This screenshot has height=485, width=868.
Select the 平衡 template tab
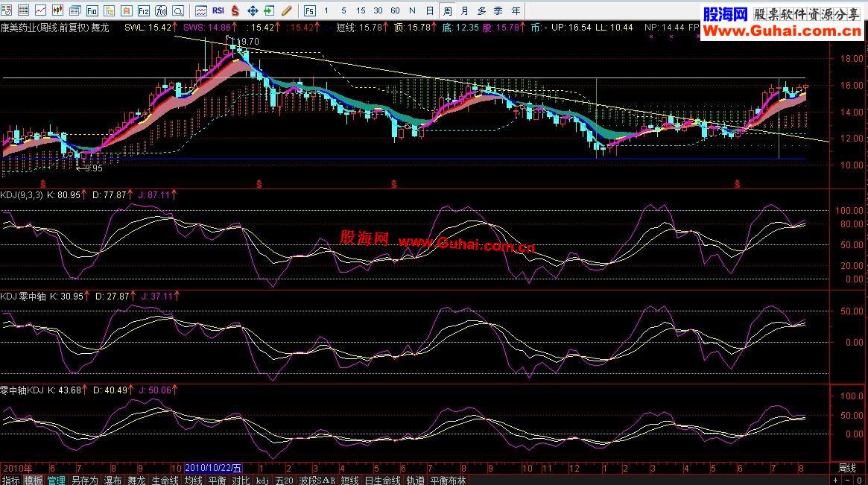[x=217, y=480]
